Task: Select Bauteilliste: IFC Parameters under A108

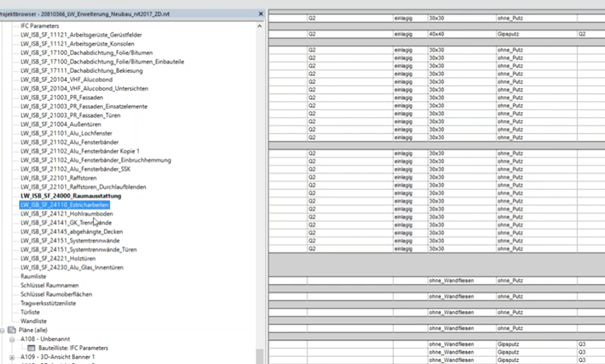Action: pos(73,348)
